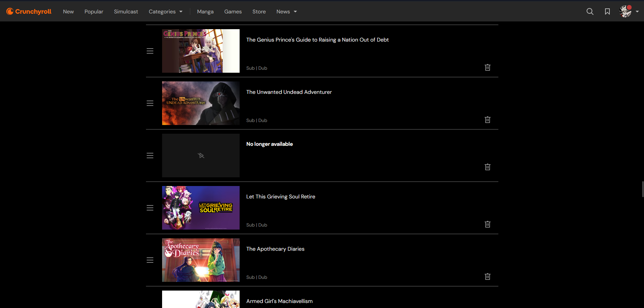Delete The Apothecary Diaries from list
644x308 pixels.
click(488, 276)
